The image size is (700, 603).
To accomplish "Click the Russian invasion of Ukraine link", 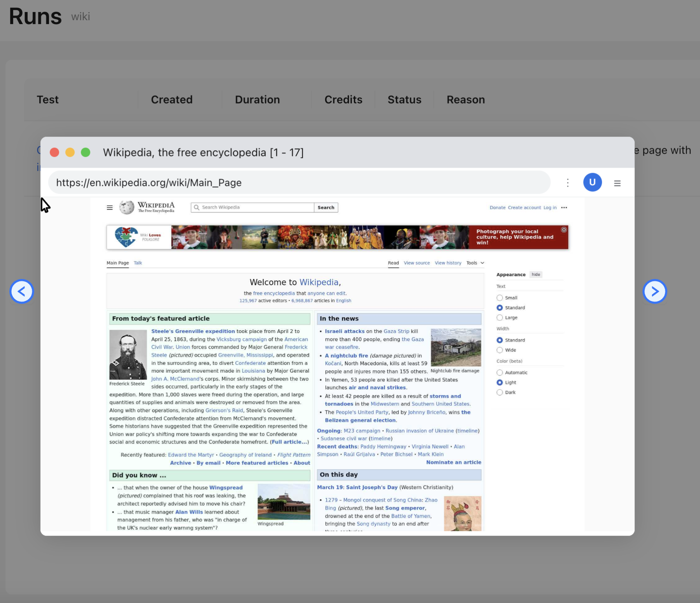I will (x=420, y=431).
